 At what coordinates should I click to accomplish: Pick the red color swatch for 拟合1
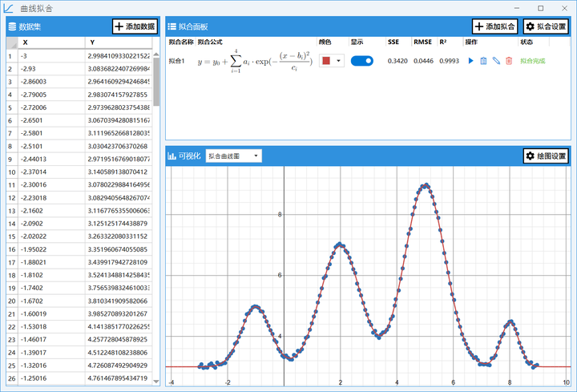(326, 61)
